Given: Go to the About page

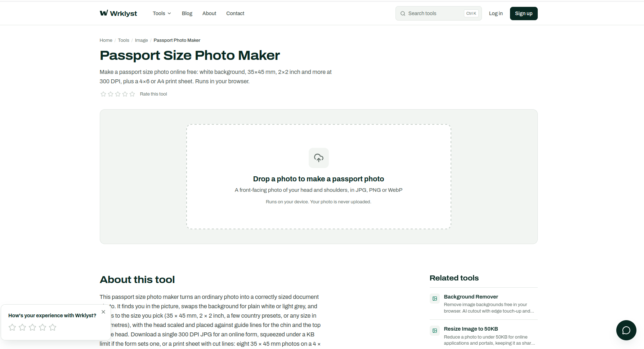Looking at the screenshot, I should click(x=209, y=13).
